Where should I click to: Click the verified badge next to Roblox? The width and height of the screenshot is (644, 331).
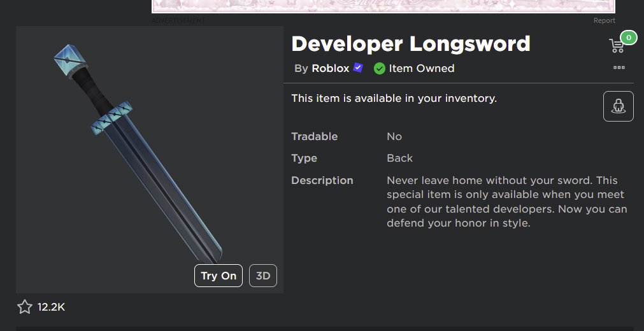pos(358,67)
